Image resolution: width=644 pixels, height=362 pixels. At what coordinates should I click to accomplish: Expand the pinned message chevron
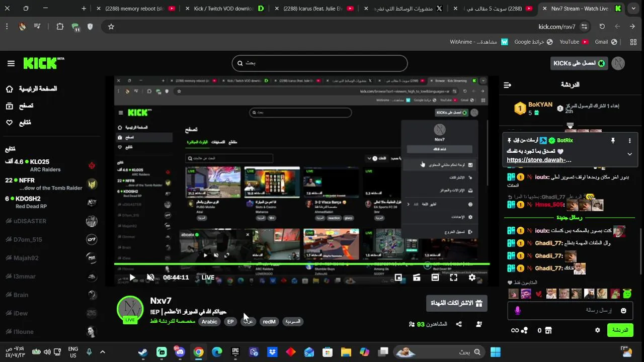point(629,154)
